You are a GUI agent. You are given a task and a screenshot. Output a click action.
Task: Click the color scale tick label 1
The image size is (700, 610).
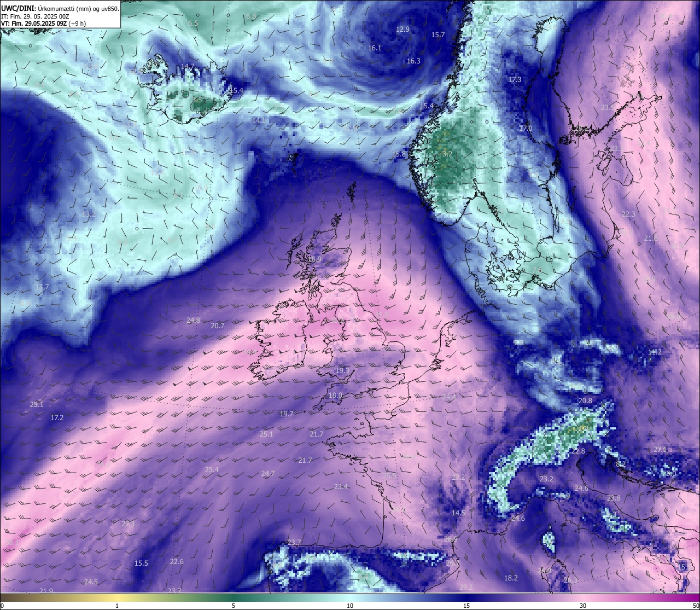coord(117,606)
